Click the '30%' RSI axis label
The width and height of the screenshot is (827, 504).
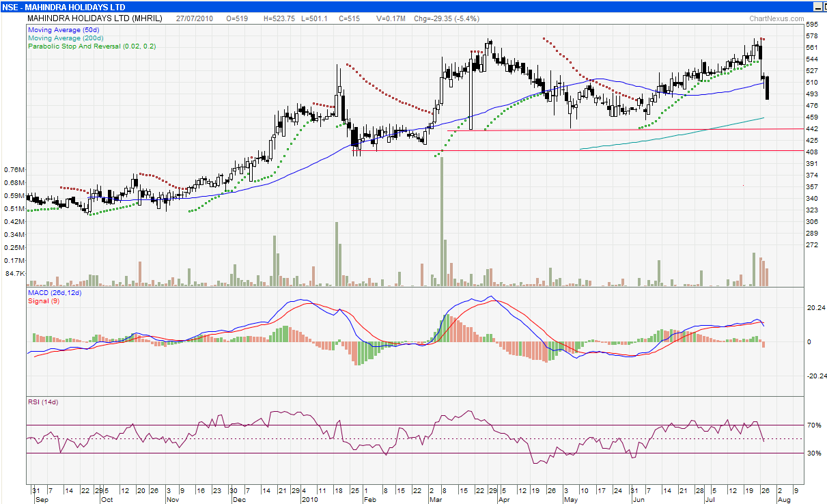(x=813, y=453)
